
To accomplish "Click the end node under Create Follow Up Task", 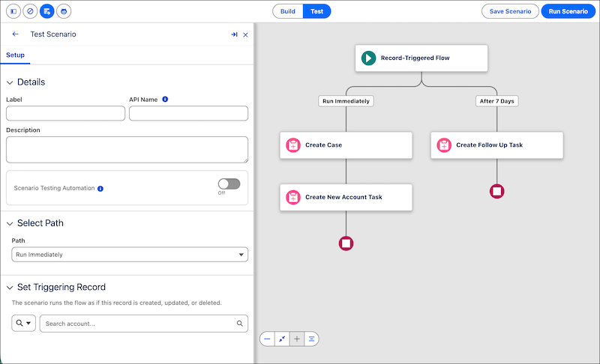I will tap(496, 191).
